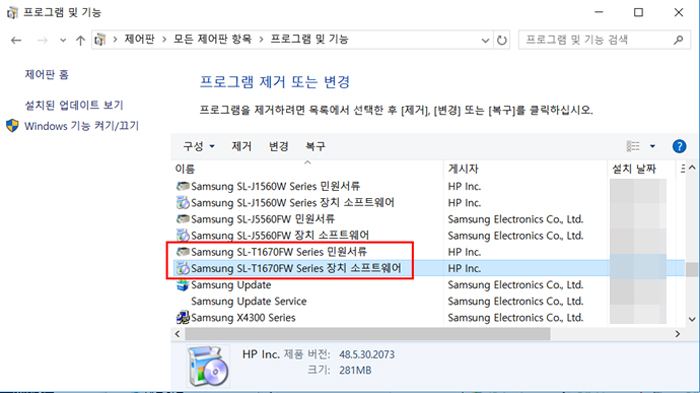
Task: Select Samsung Update Service entry
Action: click(249, 301)
